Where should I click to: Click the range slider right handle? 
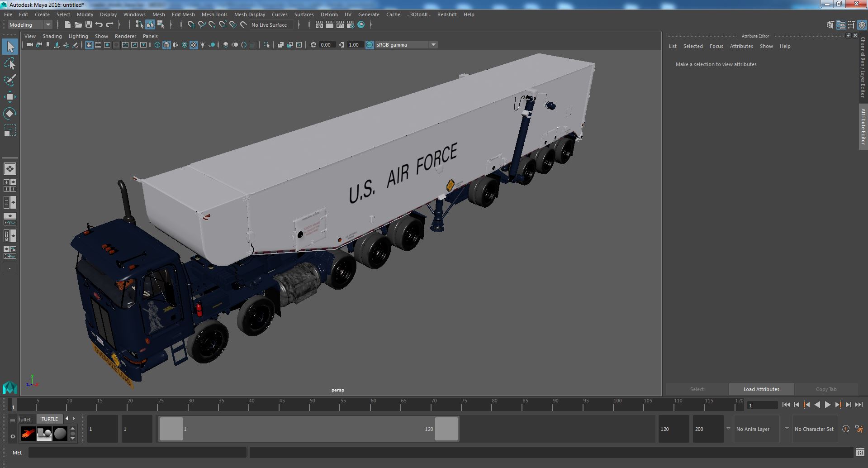(446, 429)
